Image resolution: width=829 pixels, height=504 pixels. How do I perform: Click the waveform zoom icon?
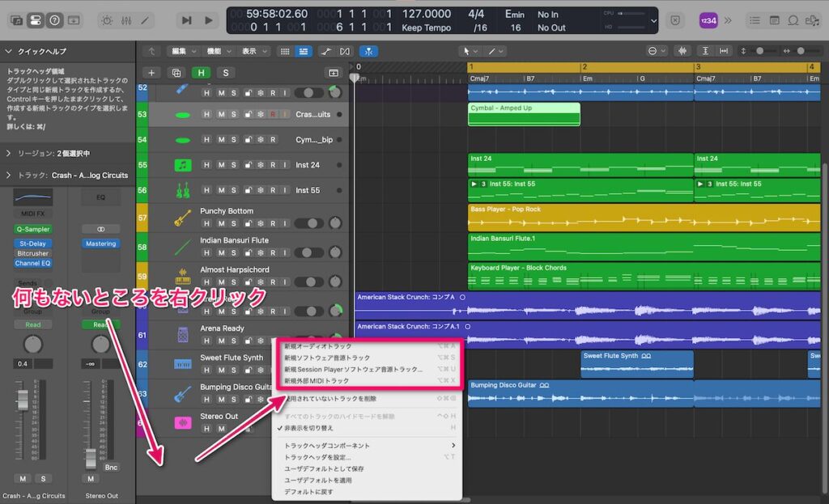(682, 51)
